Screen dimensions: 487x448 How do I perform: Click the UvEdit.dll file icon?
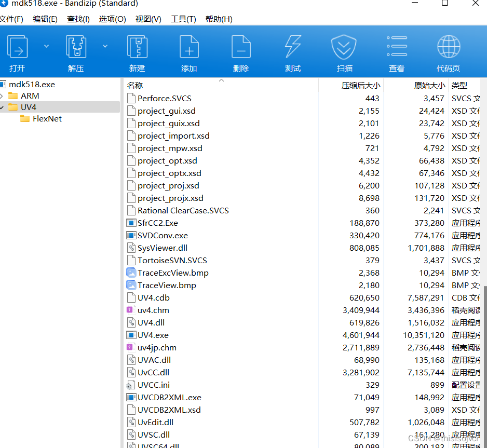pos(131,422)
